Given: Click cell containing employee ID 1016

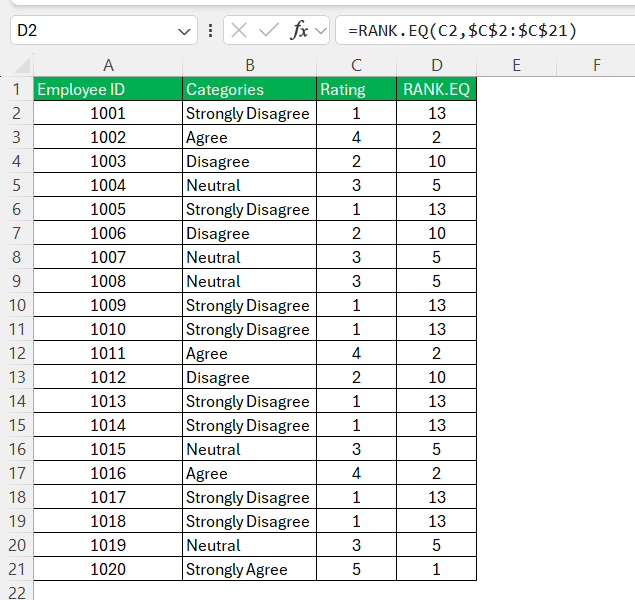Looking at the screenshot, I should (108, 473).
